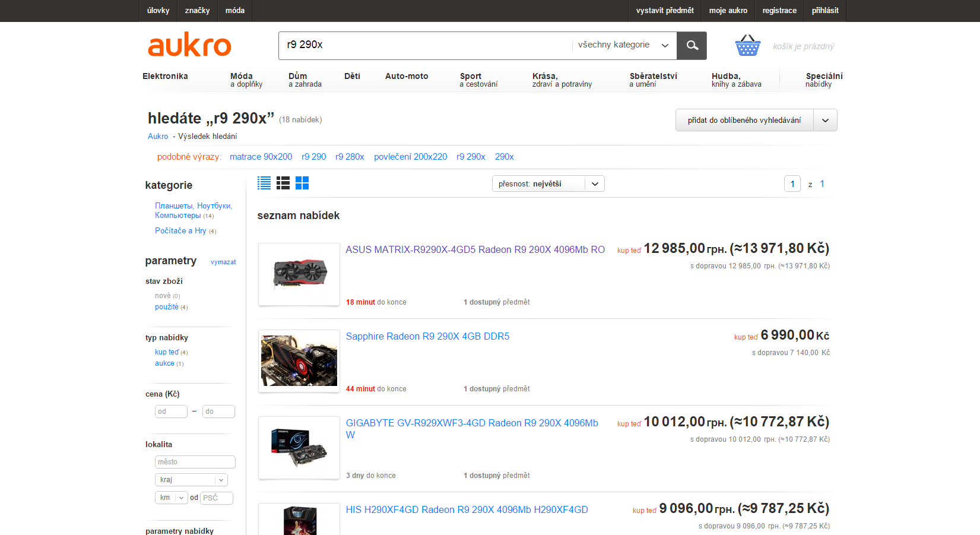Open GIGABYTE GV-R929XWF3-4GD listing title
The image size is (980, 535).
point(472,429)
